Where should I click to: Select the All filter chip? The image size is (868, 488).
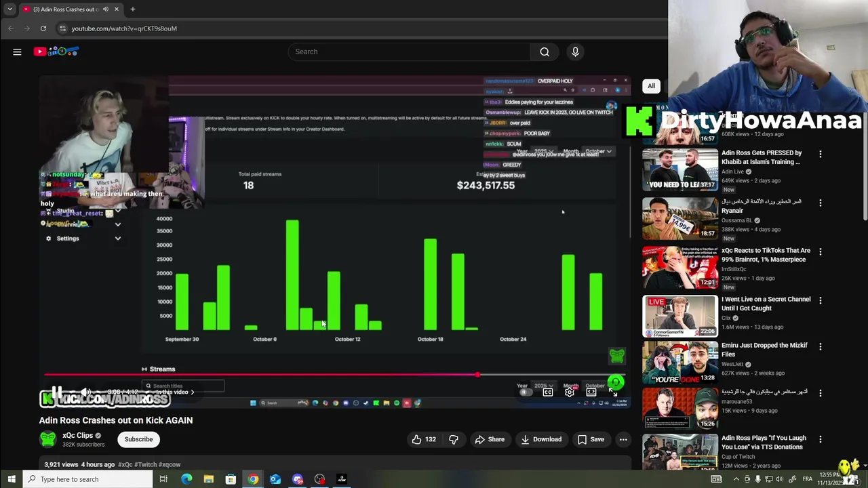[x=651, y=86]
